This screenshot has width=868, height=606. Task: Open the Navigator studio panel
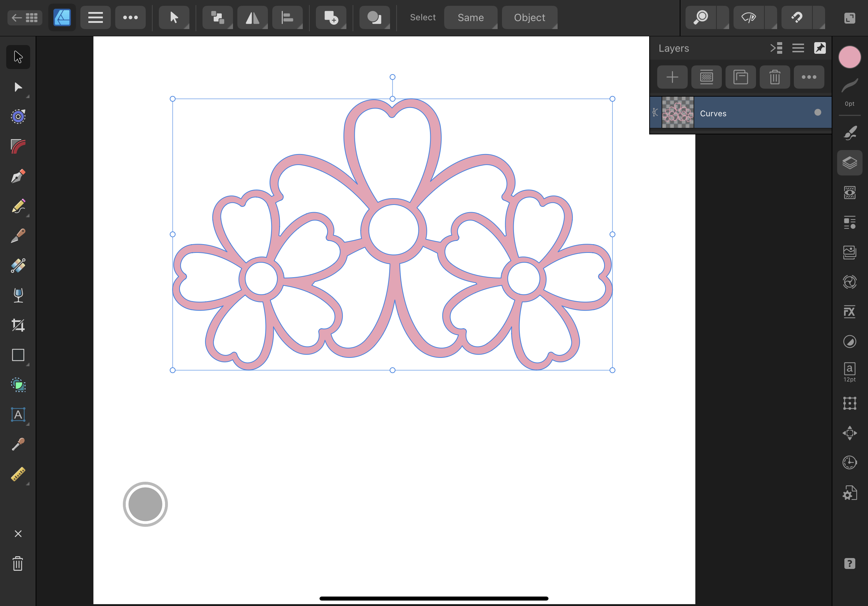[x=849, y=433]
